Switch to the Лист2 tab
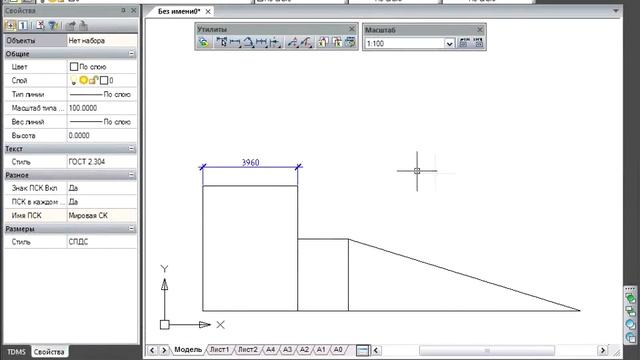 [x=248, y=349]
